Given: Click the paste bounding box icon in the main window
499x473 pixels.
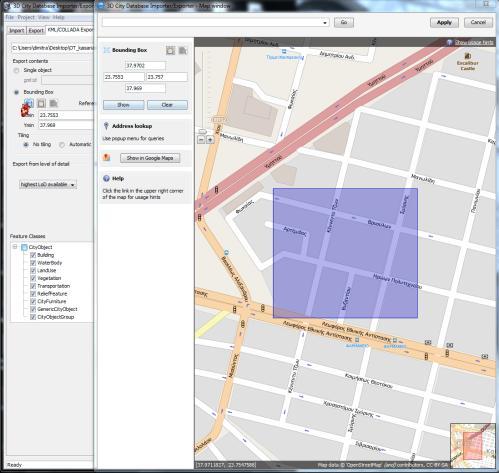Looking at the screenshot, I should tap(53, 103).
